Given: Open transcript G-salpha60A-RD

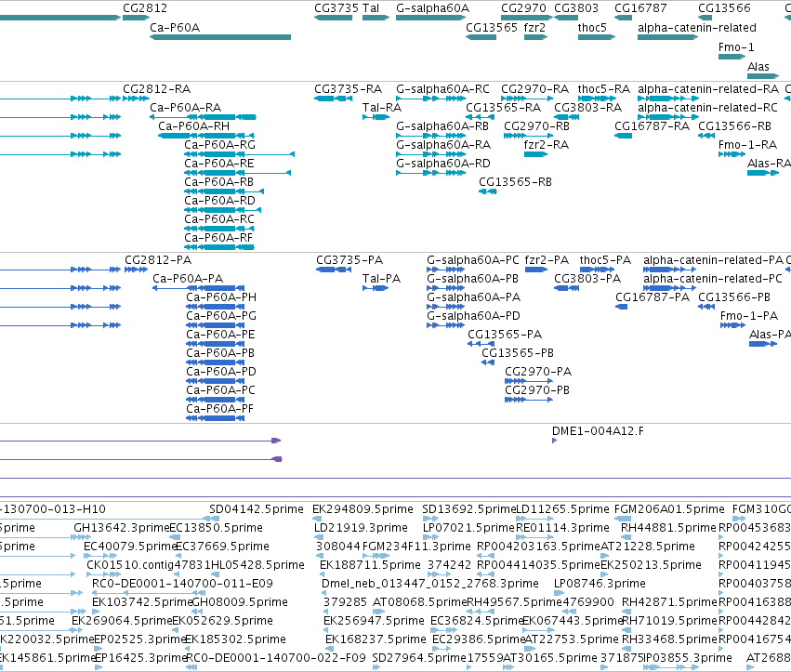Looking at the screenshot, I should coord(443,164).
